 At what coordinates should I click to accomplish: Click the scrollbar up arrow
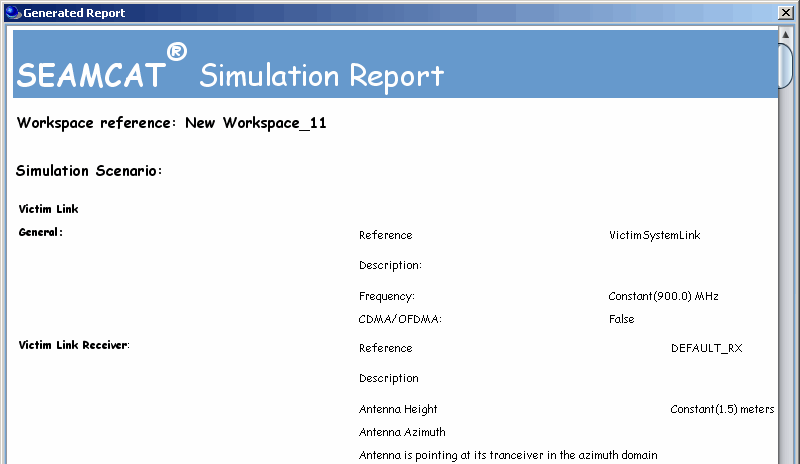tap(786, 35)
